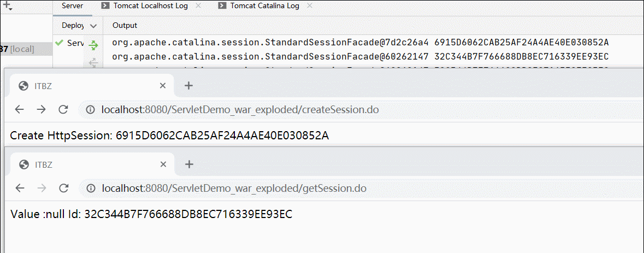Reload the getSession.do page

63,188
